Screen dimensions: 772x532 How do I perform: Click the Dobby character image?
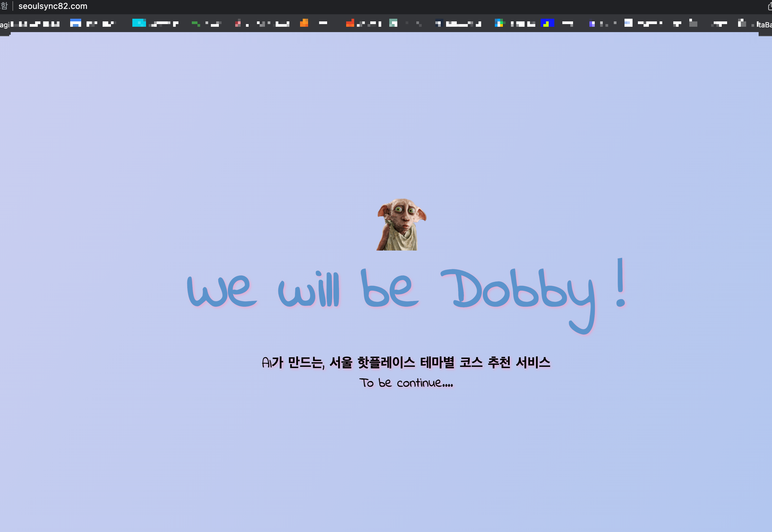pos(401,224)
